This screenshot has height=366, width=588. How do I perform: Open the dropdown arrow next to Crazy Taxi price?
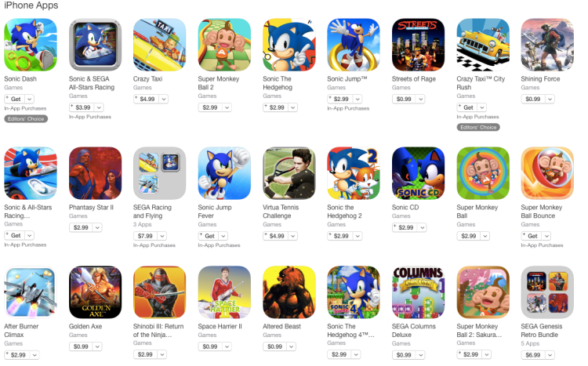click(x=164, y=99)
